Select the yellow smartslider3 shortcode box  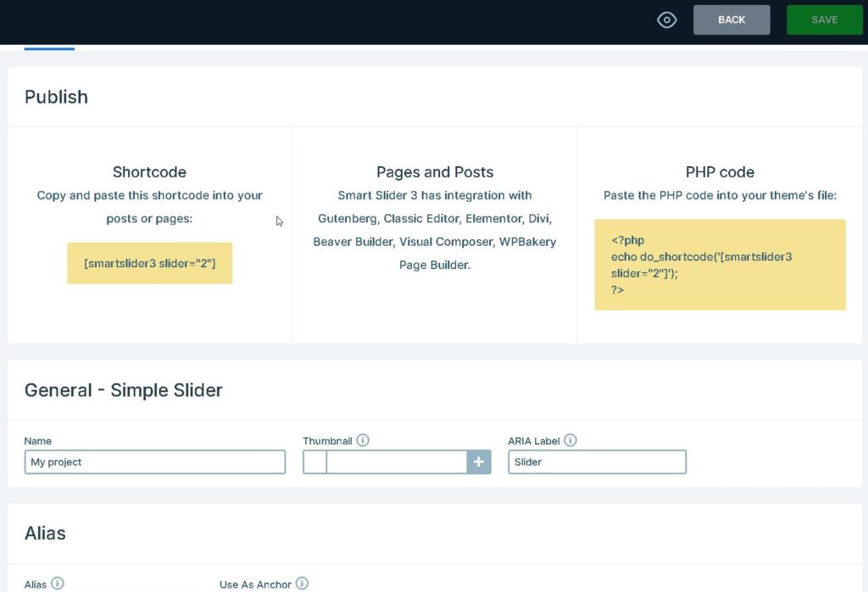coord(149,264)
